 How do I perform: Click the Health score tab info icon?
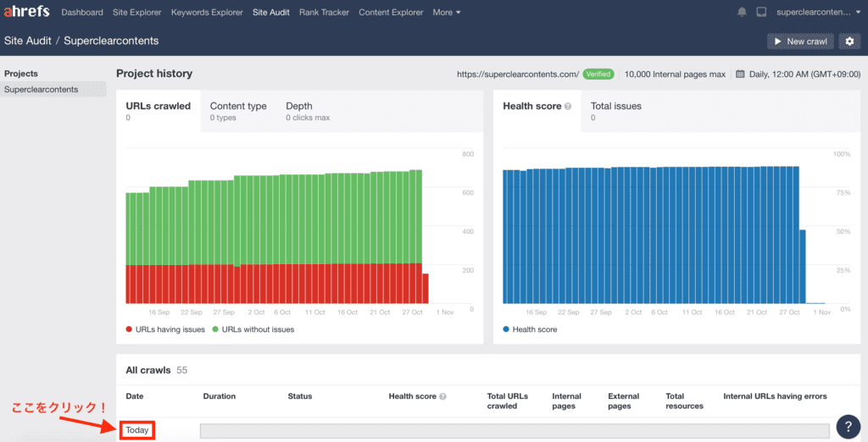[x=568, y=107]
